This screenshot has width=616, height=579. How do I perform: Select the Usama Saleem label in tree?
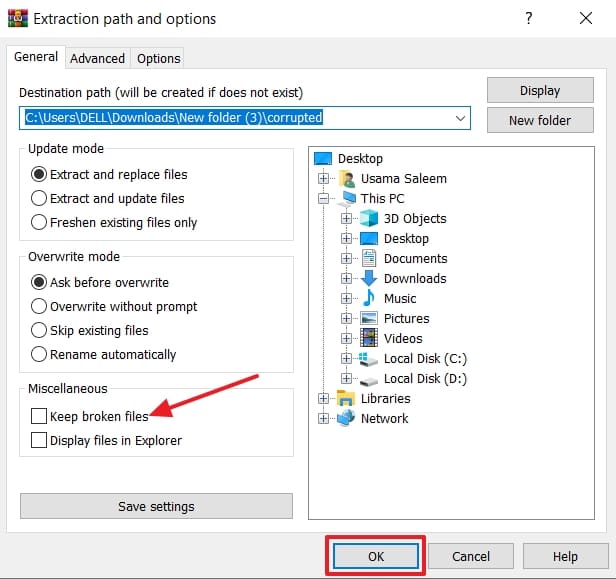[x=404, y=179]
